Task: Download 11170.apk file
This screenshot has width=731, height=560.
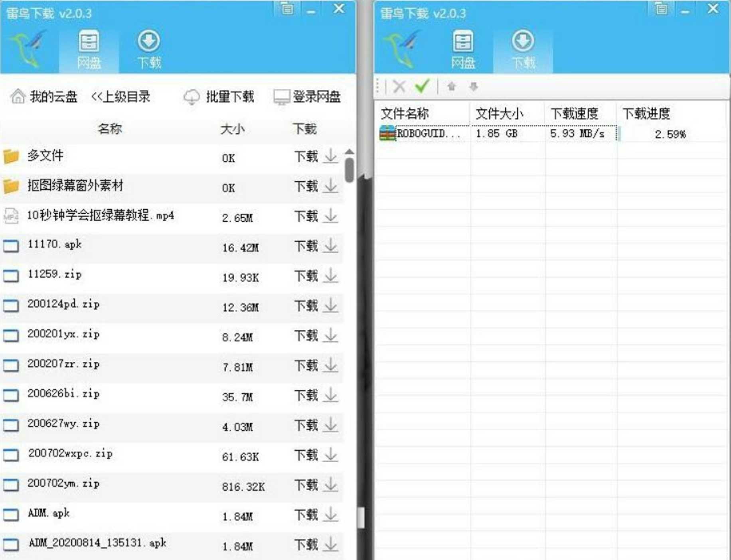Action: pyautogui.click(x=316, y=246)
